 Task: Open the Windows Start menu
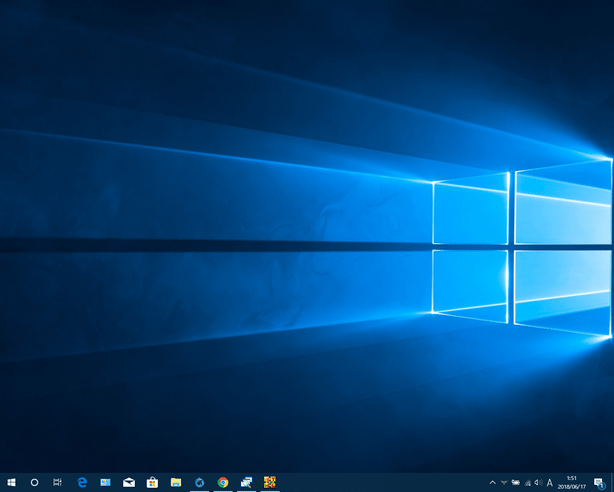click(x=11, y=482)
